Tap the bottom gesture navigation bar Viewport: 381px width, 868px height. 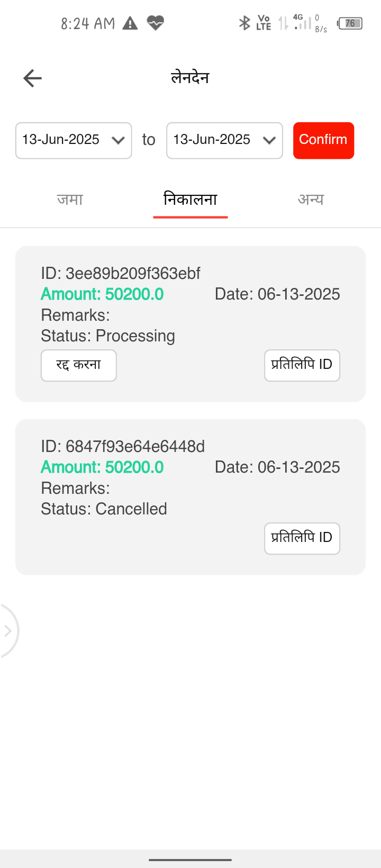pyautogui.click(x=190, y=860)
